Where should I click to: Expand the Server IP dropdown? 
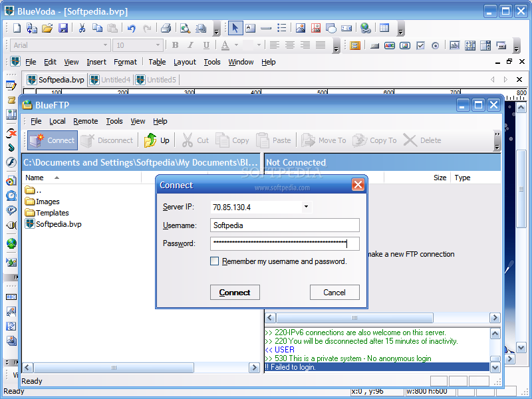click(306, 207)
